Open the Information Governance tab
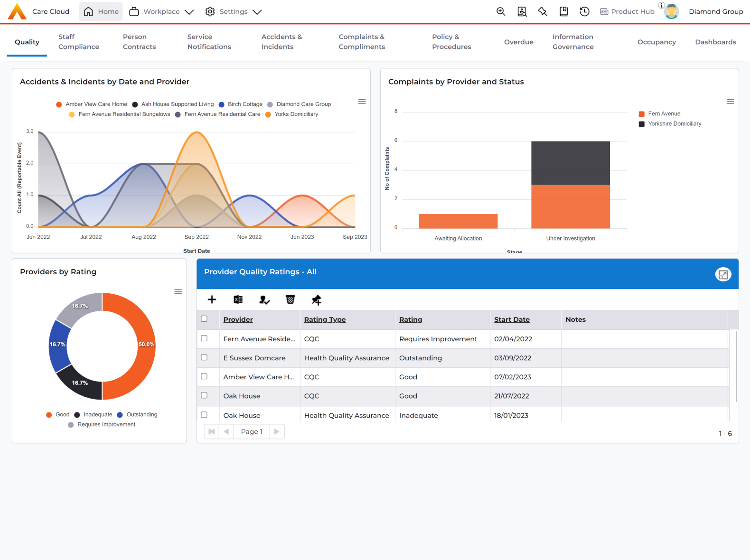Viewport: 750px width, 560px height. tap(573, 42)
